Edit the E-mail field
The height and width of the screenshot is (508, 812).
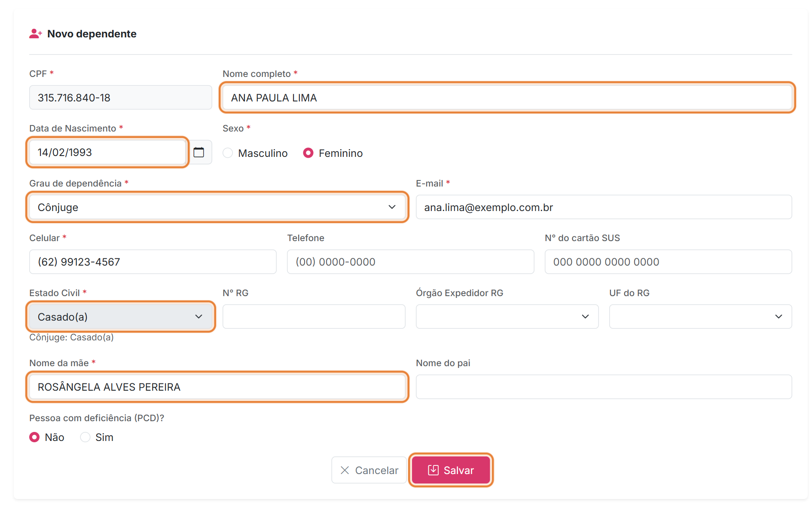[604, 207]
